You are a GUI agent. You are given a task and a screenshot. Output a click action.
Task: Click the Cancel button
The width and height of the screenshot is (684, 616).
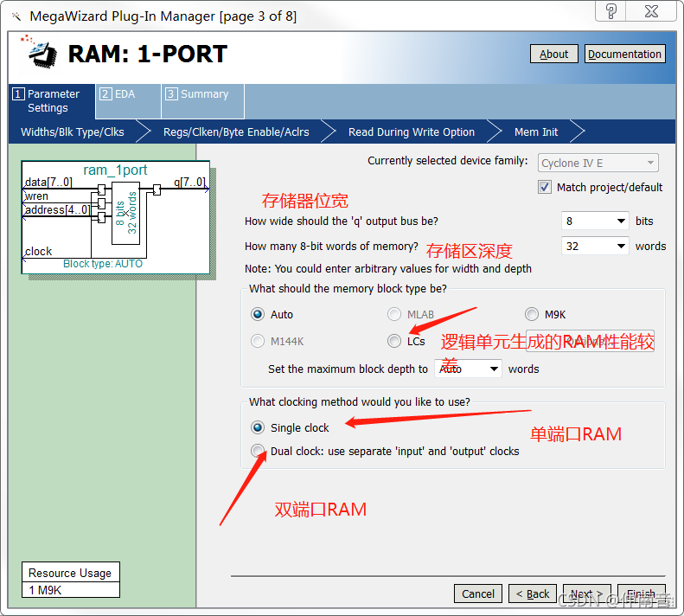click(x=478, y=594)
